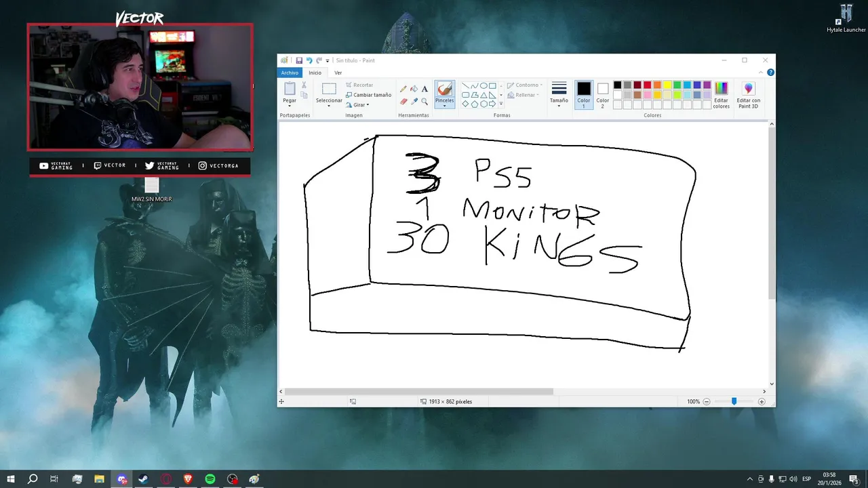868x488 pixels.
Task: Switch to the Inicio ribbon tab
Action: click(x=315, y=73)
